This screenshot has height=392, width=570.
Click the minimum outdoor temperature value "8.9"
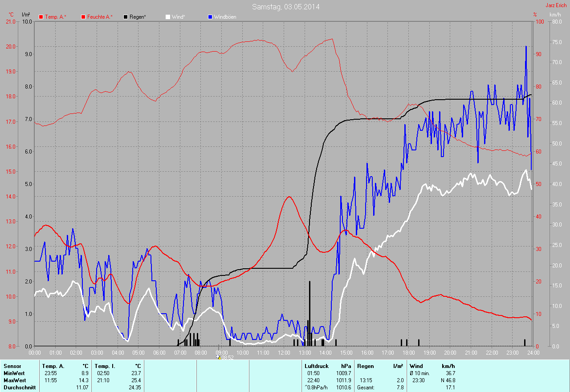click(85, 373)
